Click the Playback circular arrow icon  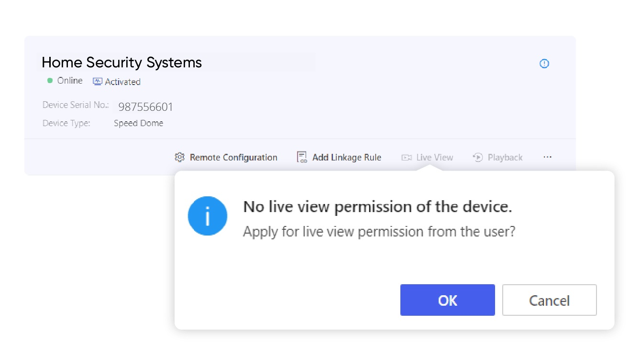(x=477, y=157)
